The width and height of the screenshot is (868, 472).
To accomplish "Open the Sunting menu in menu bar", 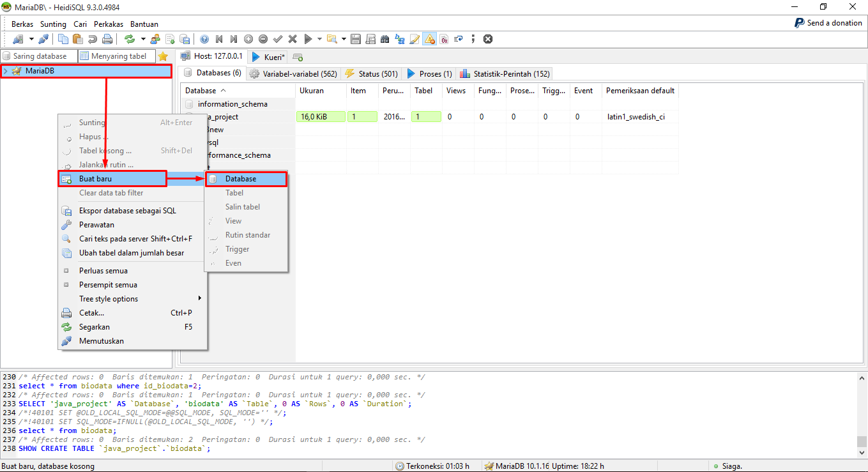I will tap(53, 24).
